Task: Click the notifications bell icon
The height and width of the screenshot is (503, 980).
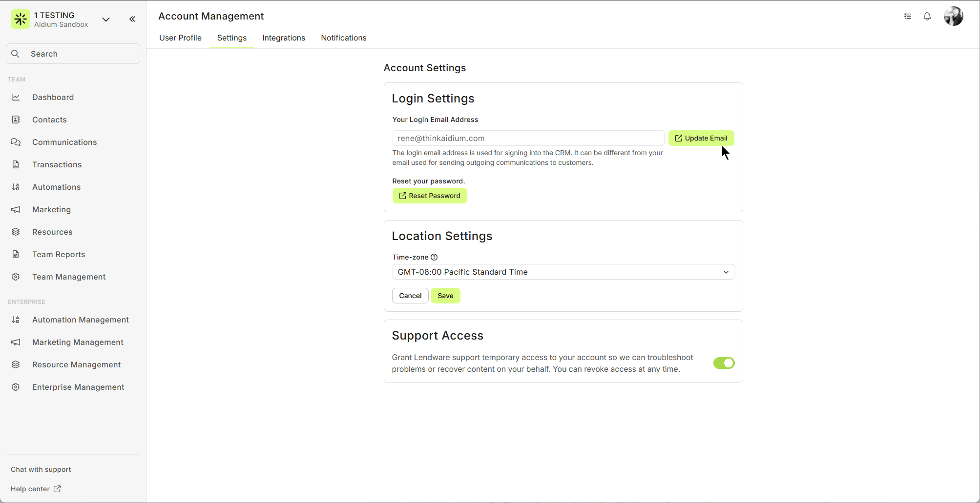Action: 927,17
